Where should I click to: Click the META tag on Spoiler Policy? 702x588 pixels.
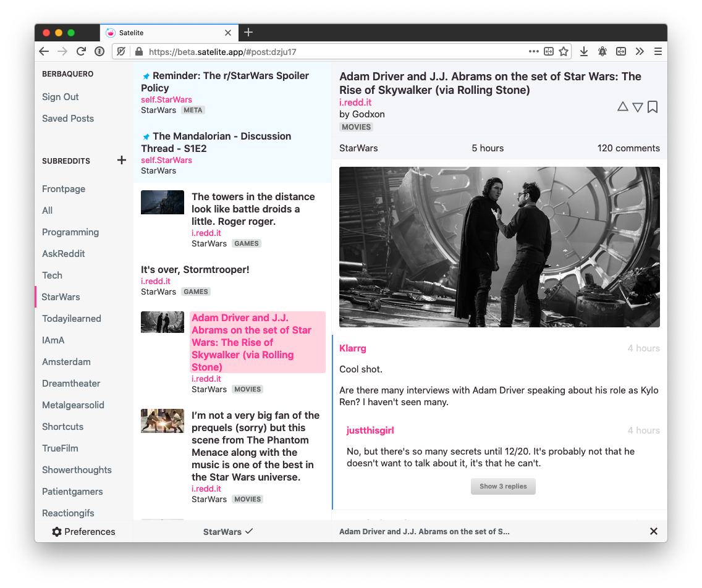click(x=193, y=110)
